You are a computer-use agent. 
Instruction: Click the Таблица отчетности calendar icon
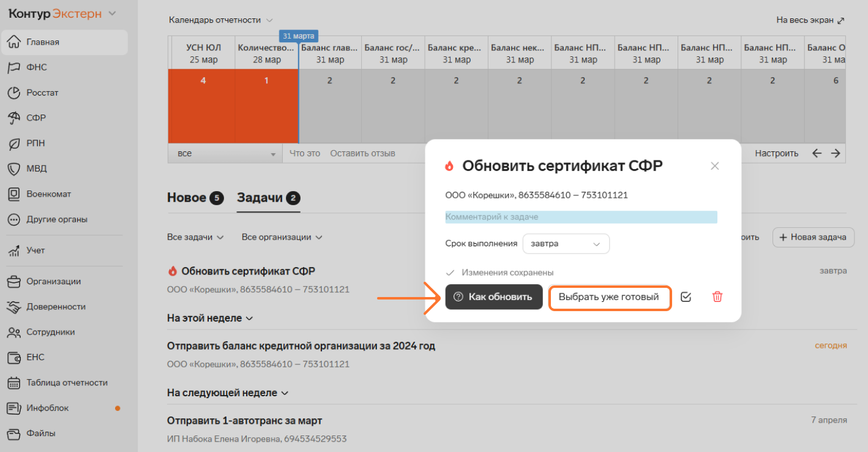pyautogui.click(x=14, y=383)
